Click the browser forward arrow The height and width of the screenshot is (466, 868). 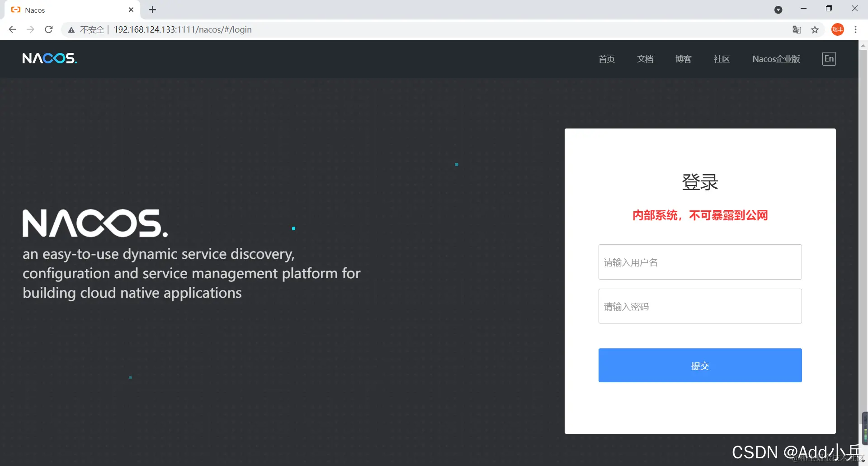(30, 29)
